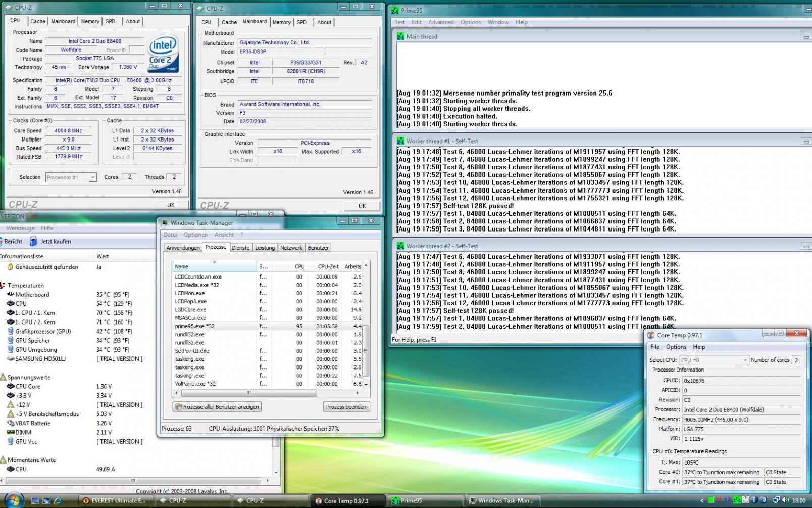Image resolution: width=812 pixels, height=508 pixels.
Task: Open the Cache tab in CPU-Z processor window
Action: point(38,21)
